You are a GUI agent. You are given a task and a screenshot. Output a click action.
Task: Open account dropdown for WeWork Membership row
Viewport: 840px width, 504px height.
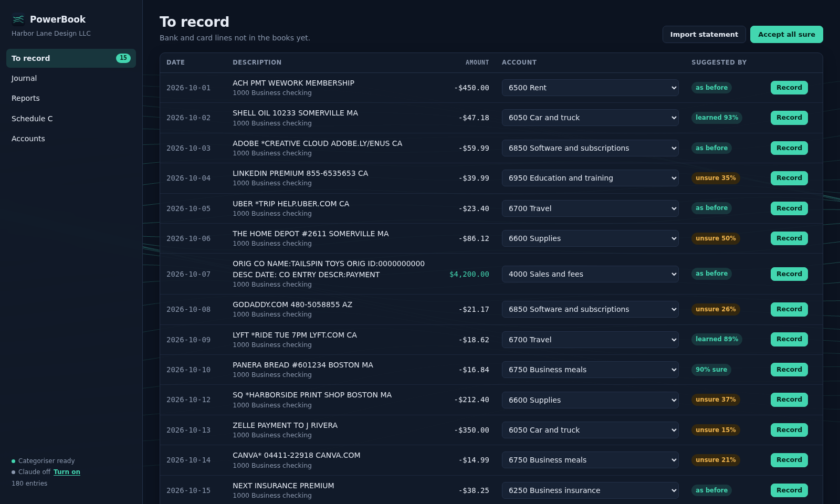[590, 88]
